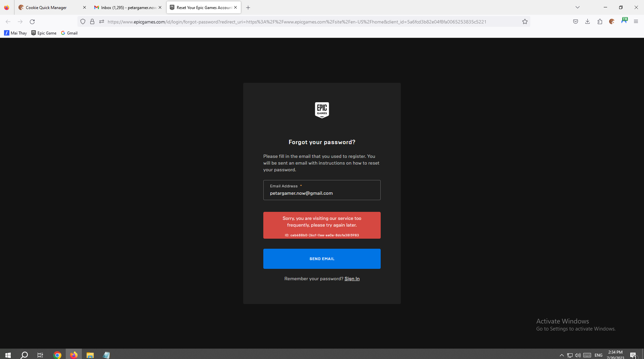Open the taskbar clock and calendar
The height and width of the screenshot is (359, 644).
(x=615, y=355)
